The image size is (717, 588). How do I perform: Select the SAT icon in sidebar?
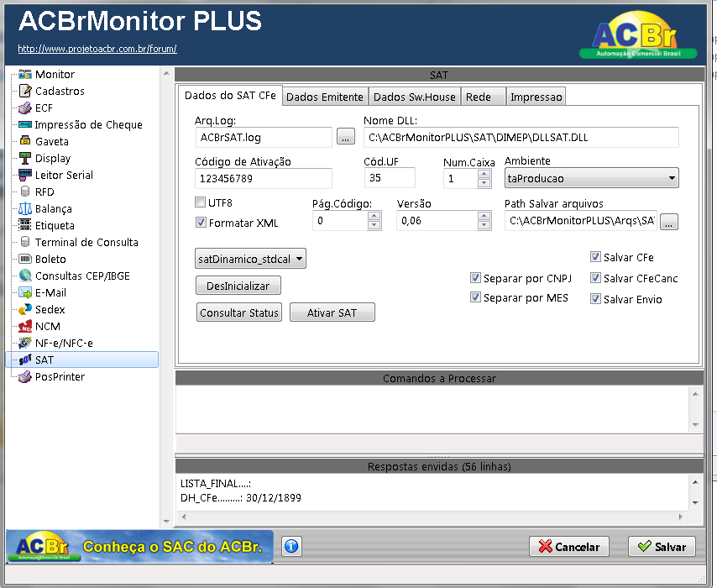24,360
